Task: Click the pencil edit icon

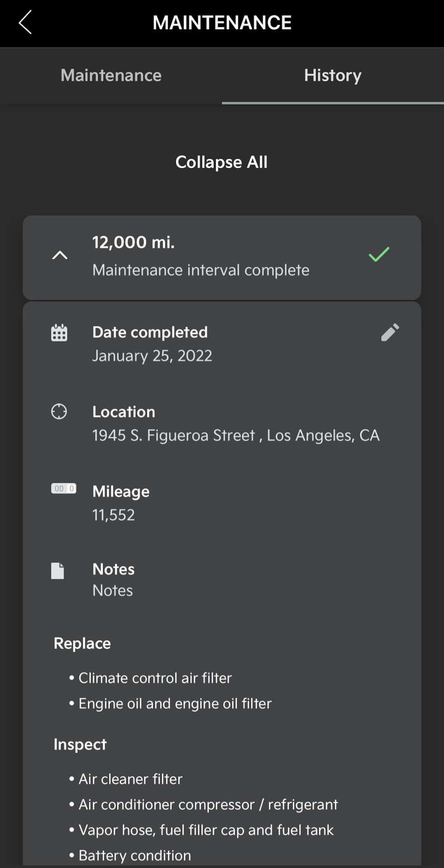Action: click(390, 332)
